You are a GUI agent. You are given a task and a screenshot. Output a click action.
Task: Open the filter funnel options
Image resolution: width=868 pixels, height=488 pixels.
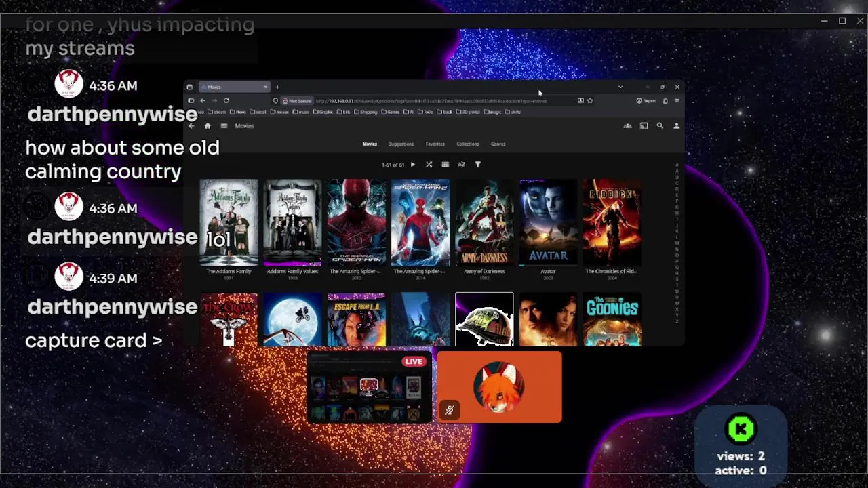tap(477, 165)
